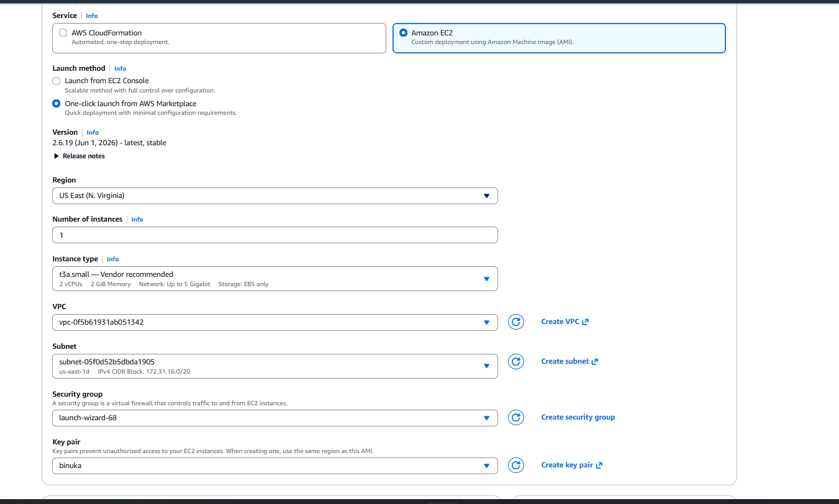Click the Storage: EBS only text

pos(243,284)
